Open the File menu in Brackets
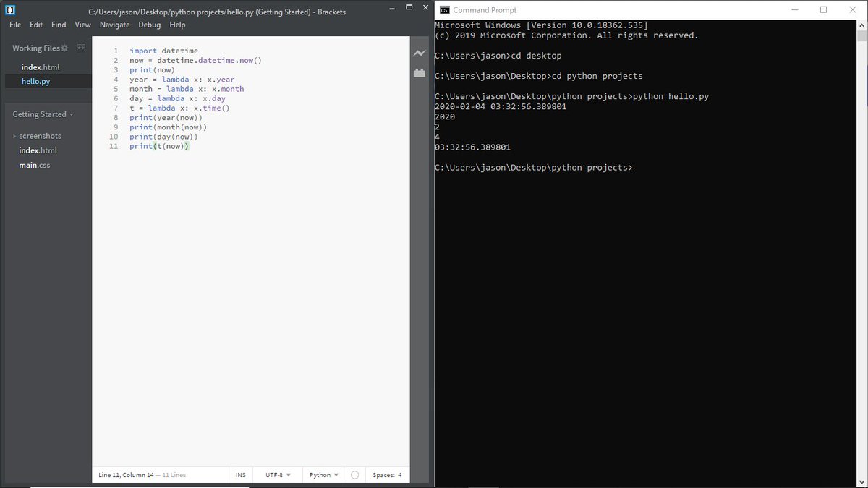868x488 pixels. click(x=15, y=25)
